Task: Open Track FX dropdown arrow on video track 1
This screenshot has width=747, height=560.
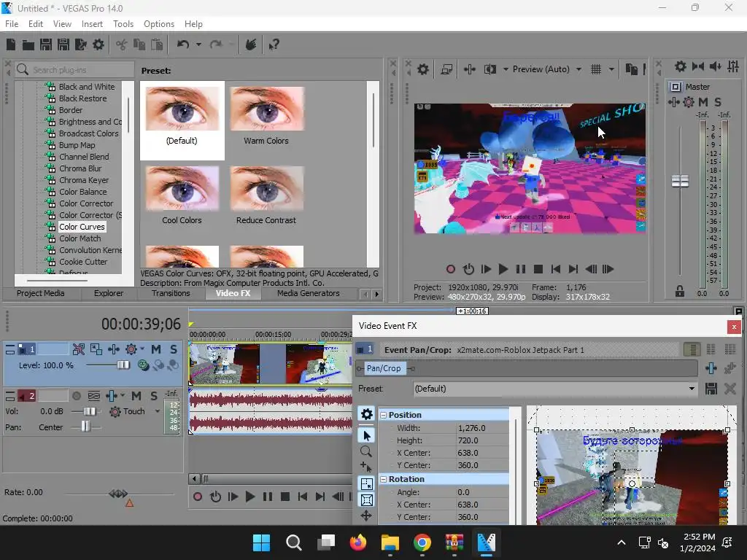Action: [142, 349]
